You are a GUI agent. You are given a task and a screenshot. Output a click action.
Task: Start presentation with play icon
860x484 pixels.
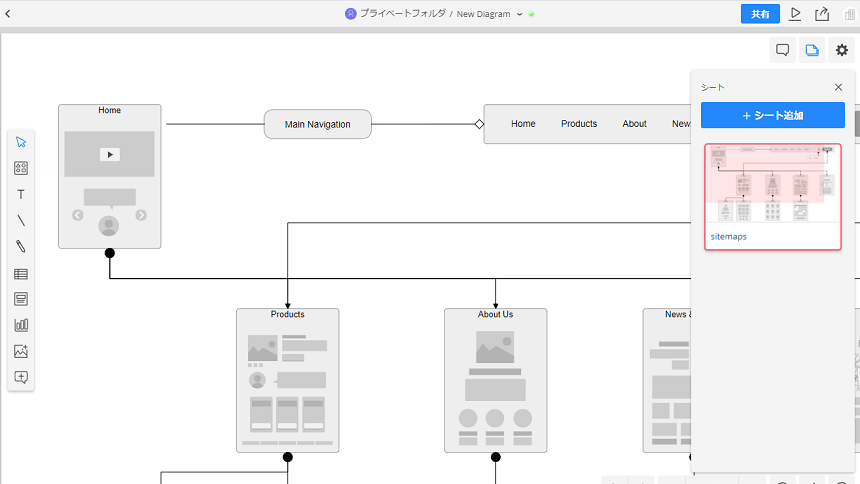pyautogui.click(x=796, y=14)
